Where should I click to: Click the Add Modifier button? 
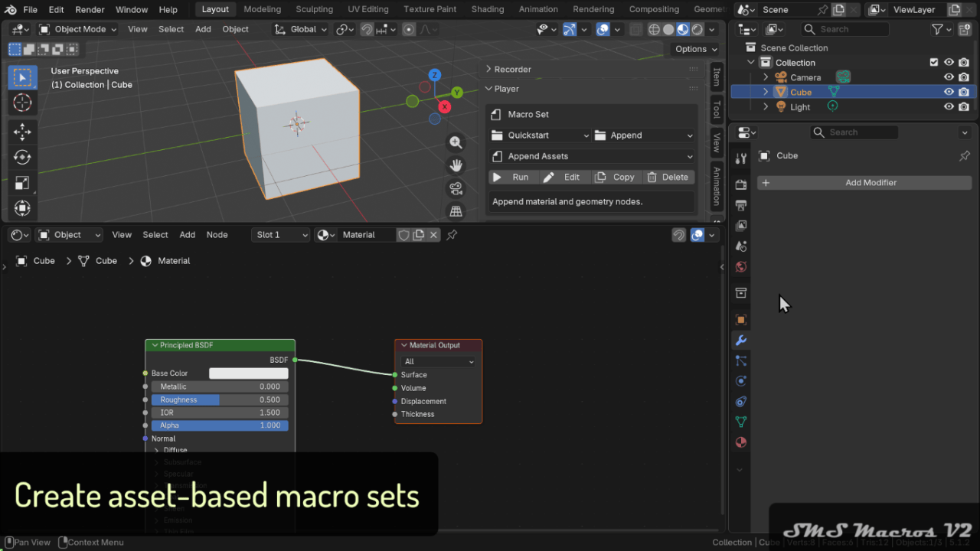(864, 183)
